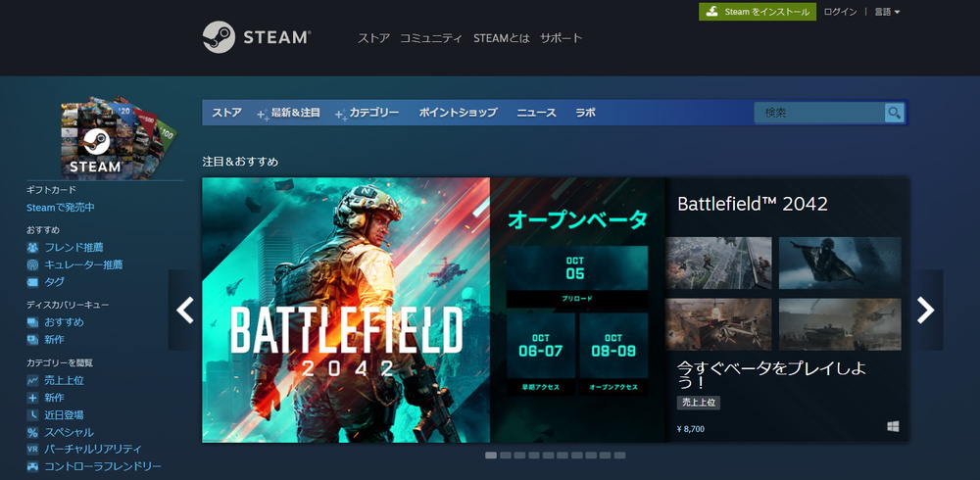
Task: Open the キュレーター推薦 link
Action: pyautogui.click(x=83, y=265)
